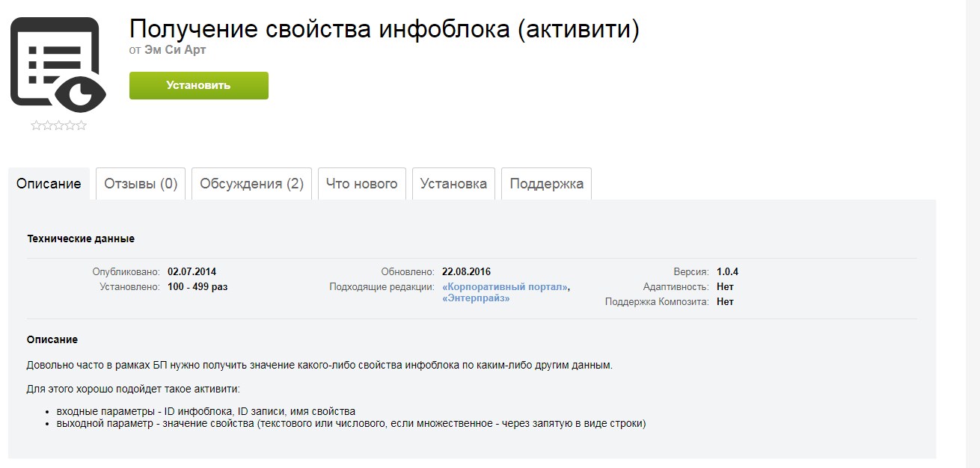Set a rating on the star rating control
Screen dimensions: 980x468
[58, 126]
